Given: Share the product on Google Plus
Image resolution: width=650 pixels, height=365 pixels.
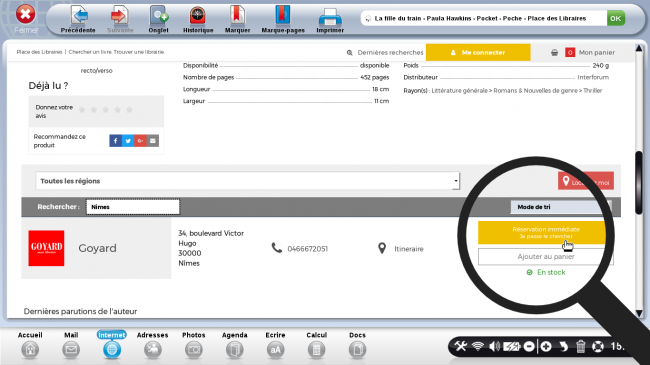Looking at the screenshot, I should [141, 141].
